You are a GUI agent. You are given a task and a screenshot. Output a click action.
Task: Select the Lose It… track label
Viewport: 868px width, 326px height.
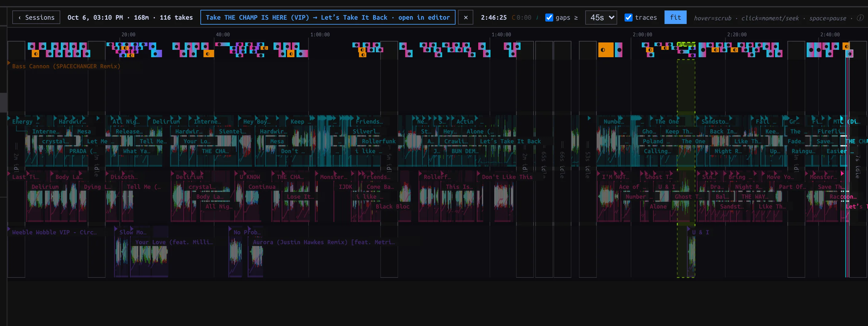300,197
